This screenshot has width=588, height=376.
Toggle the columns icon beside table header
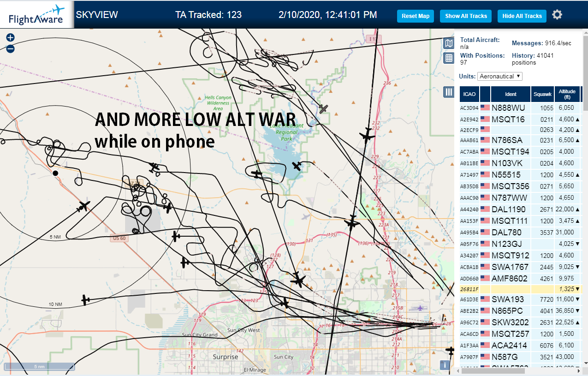click(x=449, y=92)
